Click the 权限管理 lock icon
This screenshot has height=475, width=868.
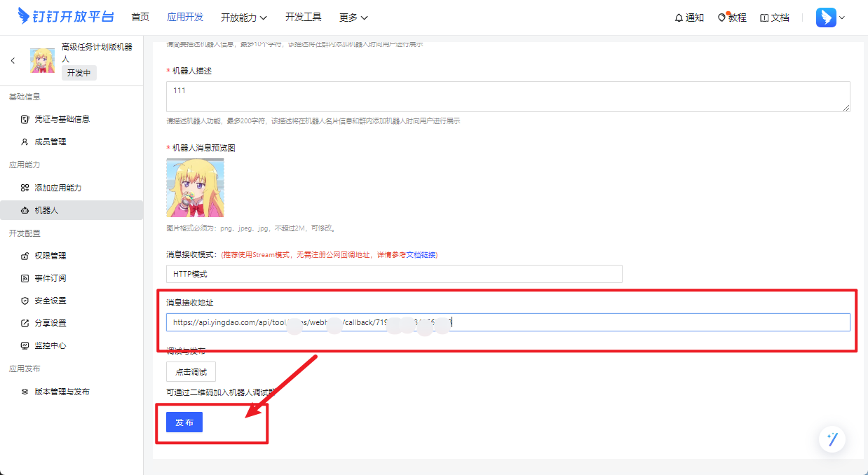coord(25,256)
